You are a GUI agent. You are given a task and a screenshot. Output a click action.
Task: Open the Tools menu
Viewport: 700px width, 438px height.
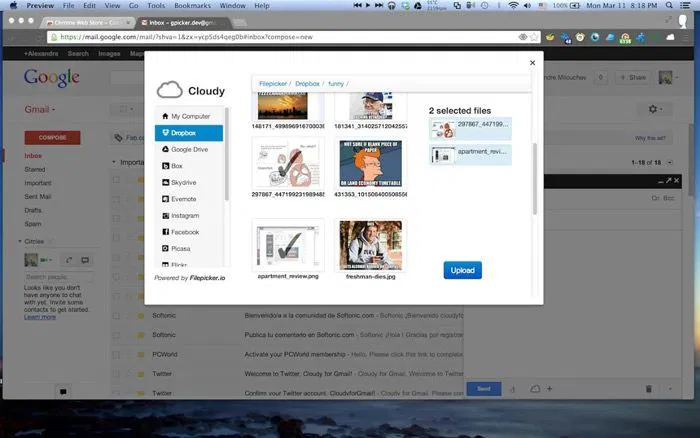pos(156,5)
